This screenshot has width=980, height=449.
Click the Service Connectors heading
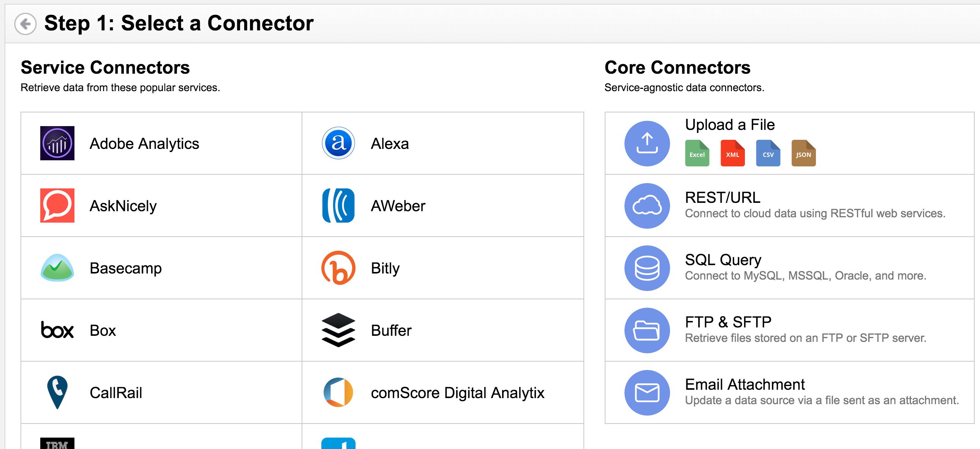tap(105, 67)
